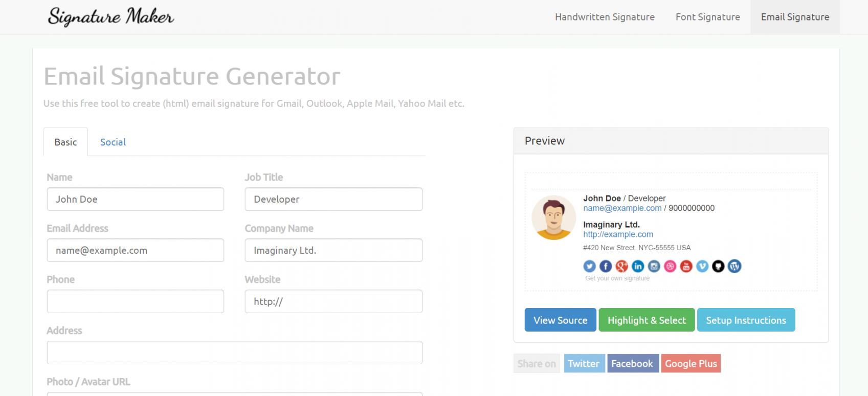Focus the Company Name field
Viewport: 868px width, 396px height.
[x=333, y=250]
